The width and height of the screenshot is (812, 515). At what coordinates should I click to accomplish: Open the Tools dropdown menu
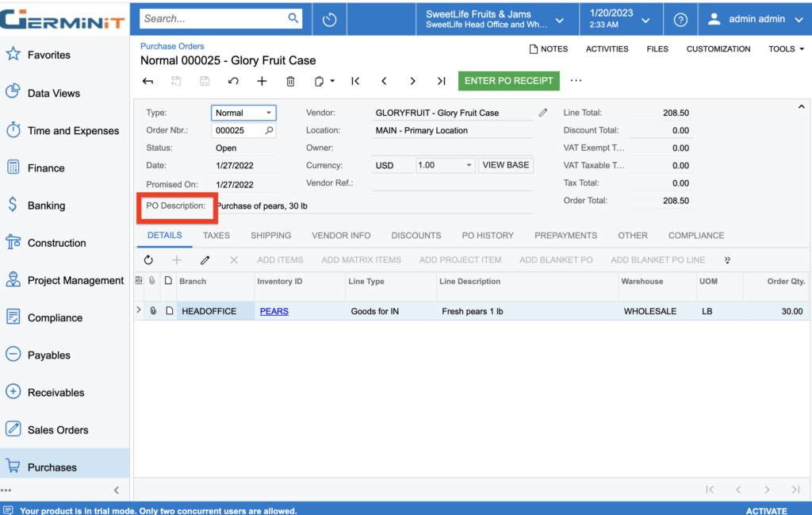tap(786, 49)
